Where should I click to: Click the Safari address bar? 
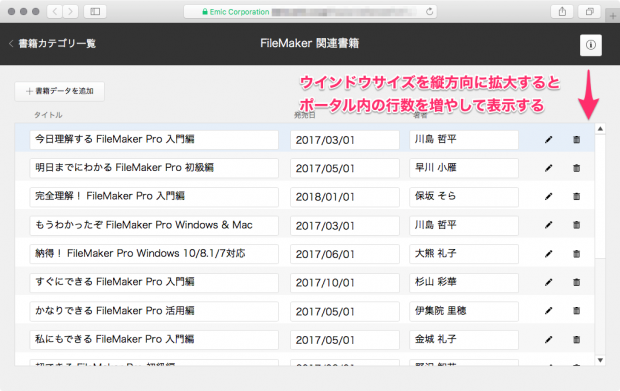[310, 11]
